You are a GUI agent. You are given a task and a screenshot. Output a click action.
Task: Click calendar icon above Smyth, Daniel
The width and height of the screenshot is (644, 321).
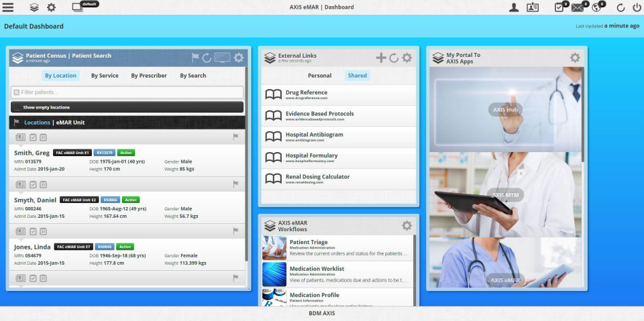tap(43, 184)
